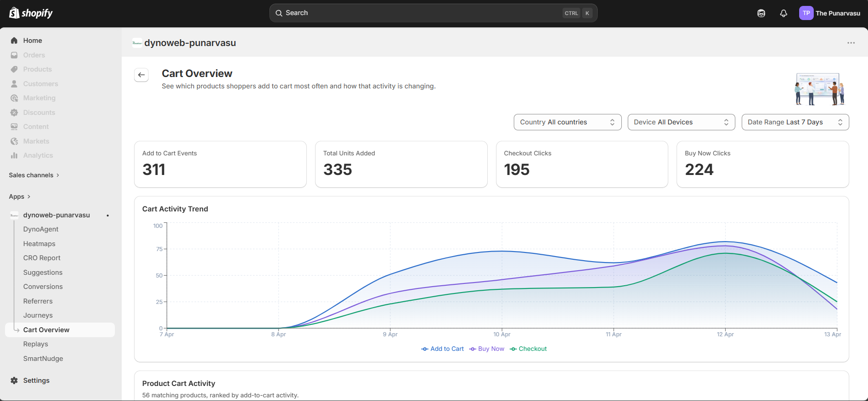Open the Conversions page
The height and width of the screenshot is (401, 868).
pos(43,287)
